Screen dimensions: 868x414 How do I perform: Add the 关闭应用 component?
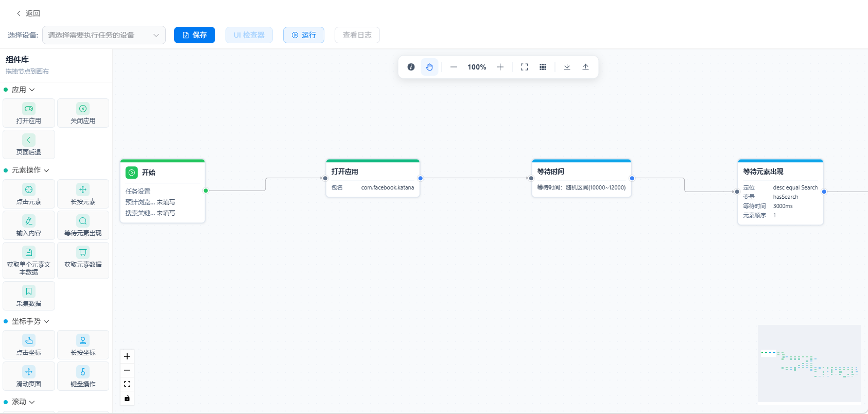click(x=83, y=113)
